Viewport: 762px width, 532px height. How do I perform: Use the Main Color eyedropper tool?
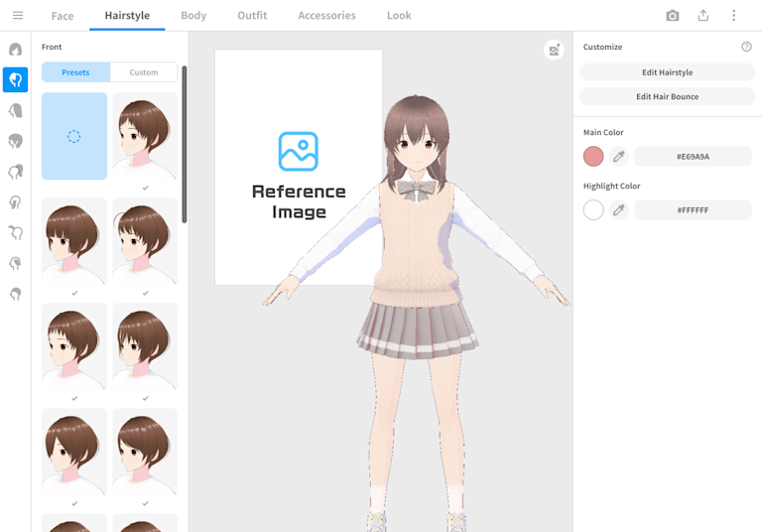[x=619, y=157]
